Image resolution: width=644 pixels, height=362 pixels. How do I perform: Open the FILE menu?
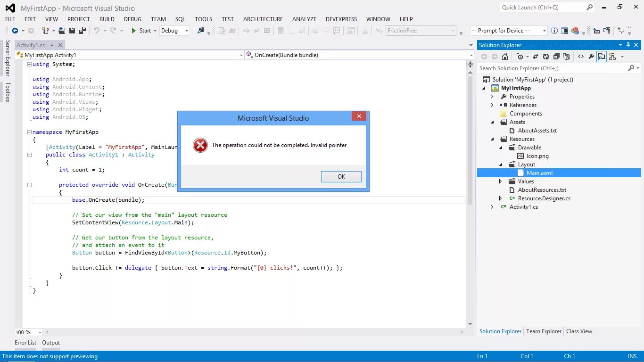click(10, 19)
